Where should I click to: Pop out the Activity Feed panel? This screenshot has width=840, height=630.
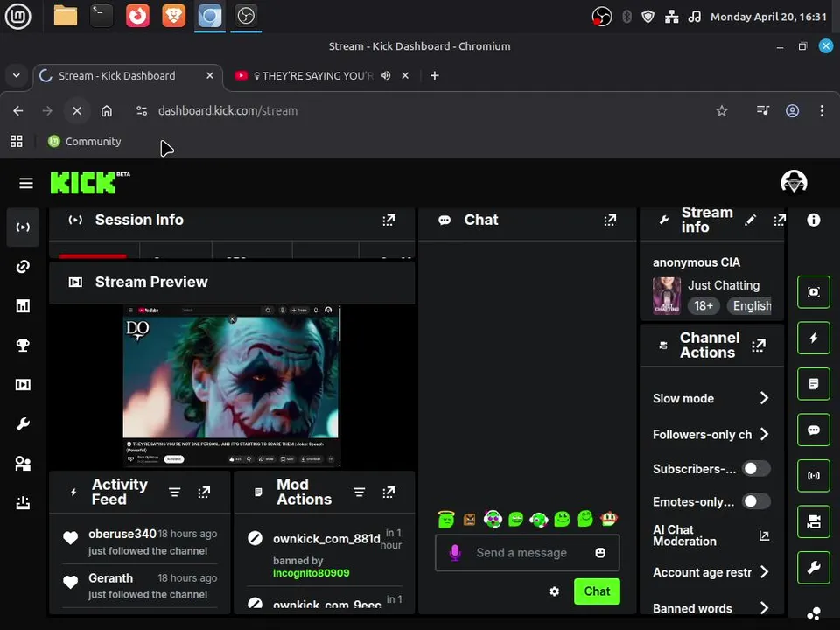tap(204, 493)
